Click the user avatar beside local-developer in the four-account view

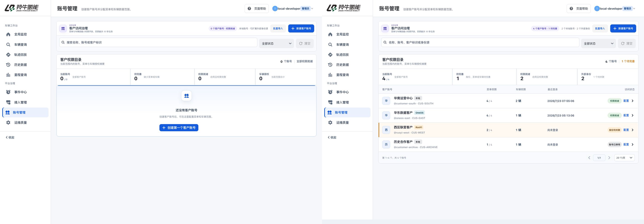click(x=597, y=9)
